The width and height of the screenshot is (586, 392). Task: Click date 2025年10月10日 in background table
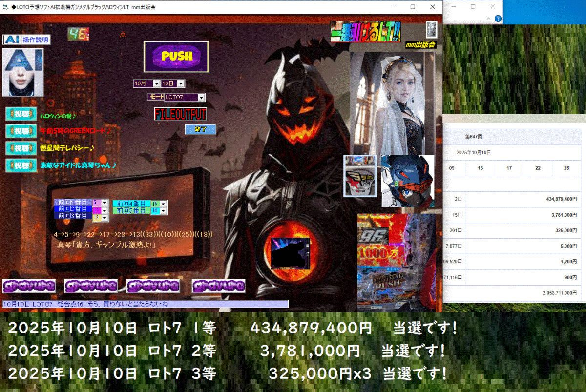(474, 153)
